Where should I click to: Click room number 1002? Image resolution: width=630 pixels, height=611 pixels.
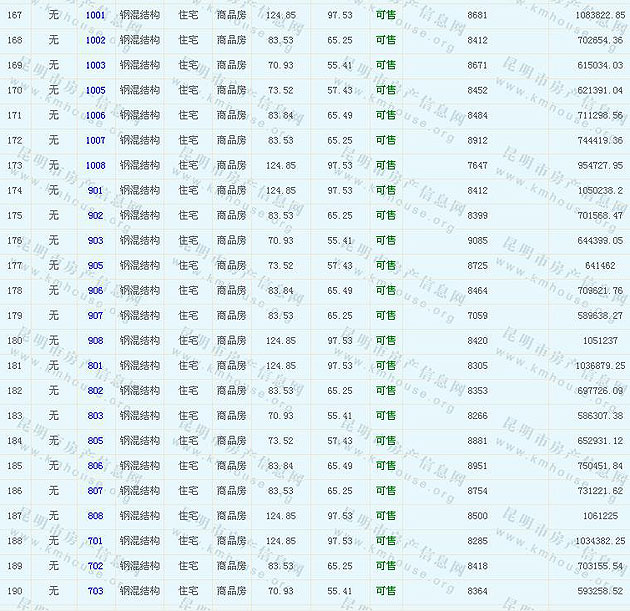[95, 41]
